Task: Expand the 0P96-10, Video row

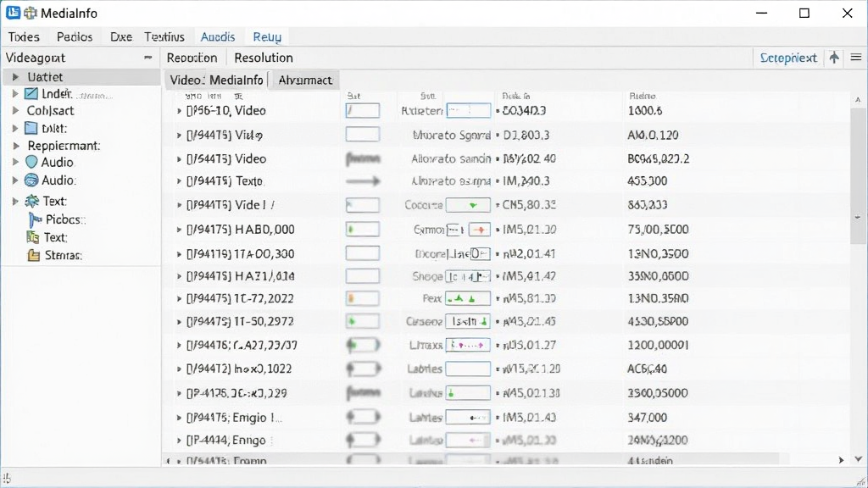Action: coord(179,111)
